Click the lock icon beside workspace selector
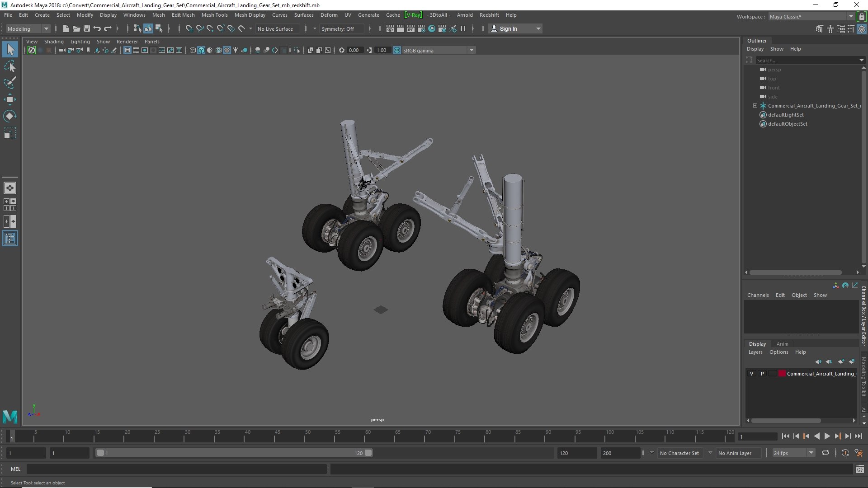The width and height of the screenshot is (868, 488). pyautogui.click(x=862, y=16)
